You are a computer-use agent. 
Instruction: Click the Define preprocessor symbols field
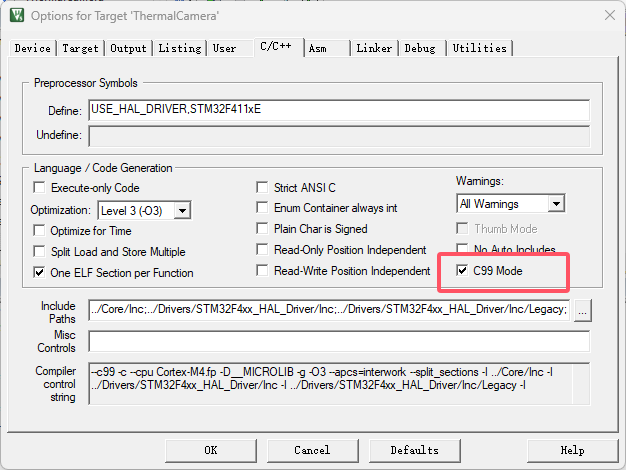coord(338,110)
